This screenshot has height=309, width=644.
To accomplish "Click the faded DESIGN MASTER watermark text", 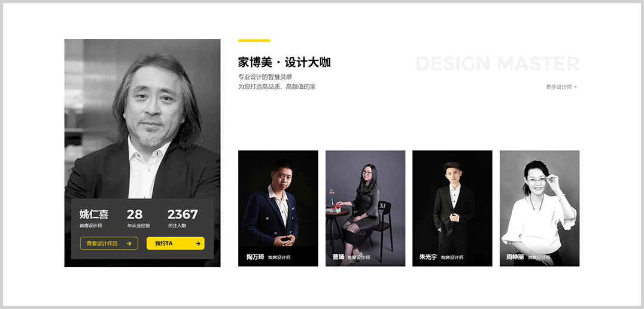I will coord(497,63).
